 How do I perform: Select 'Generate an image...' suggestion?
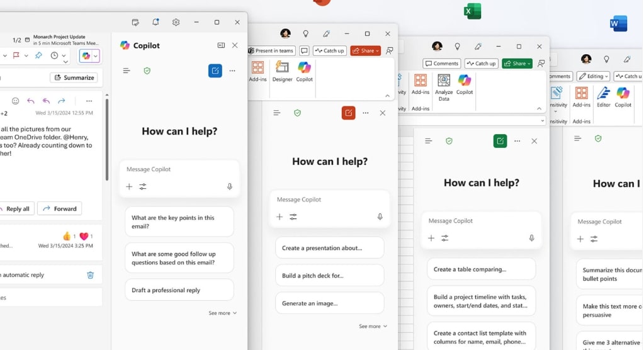pos(330,303)
